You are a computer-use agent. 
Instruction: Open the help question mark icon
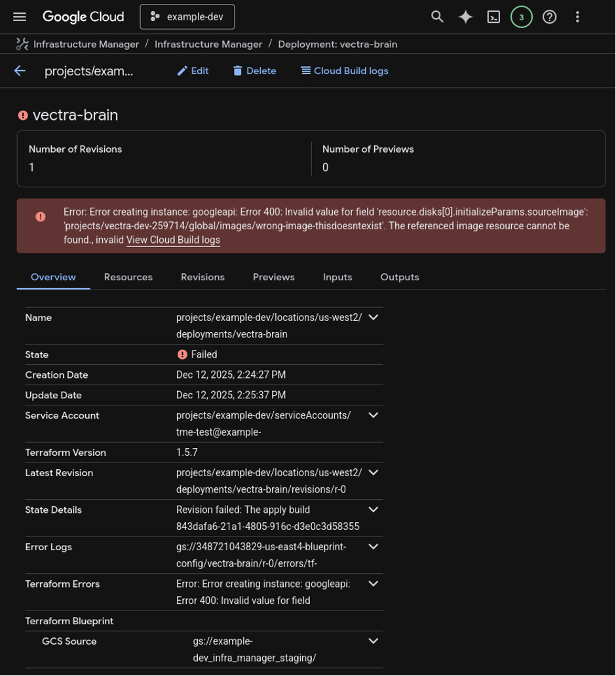(x=550, y=17)
